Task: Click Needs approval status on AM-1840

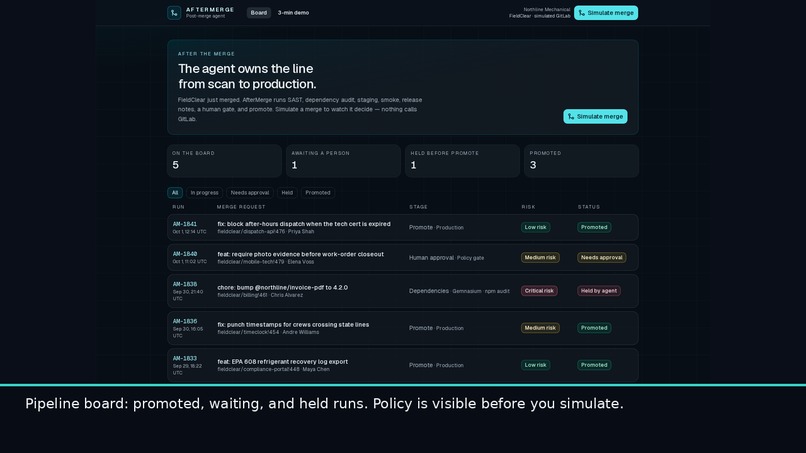Action: pyautogui.click(x=601, y=258)
